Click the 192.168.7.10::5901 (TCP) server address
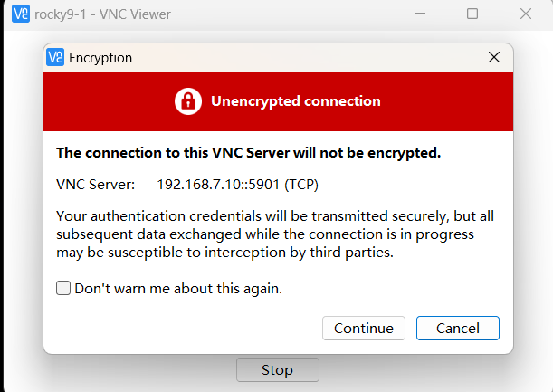 [238, 184]
